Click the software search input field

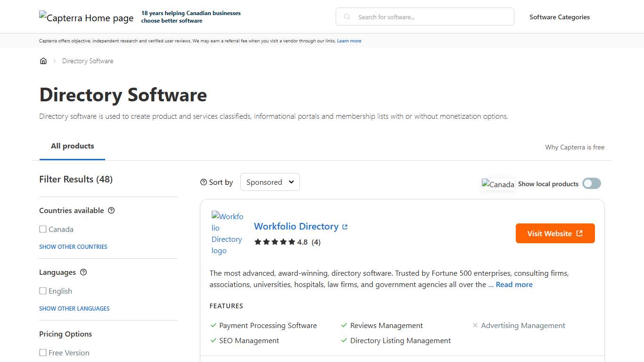coord(424,16)
